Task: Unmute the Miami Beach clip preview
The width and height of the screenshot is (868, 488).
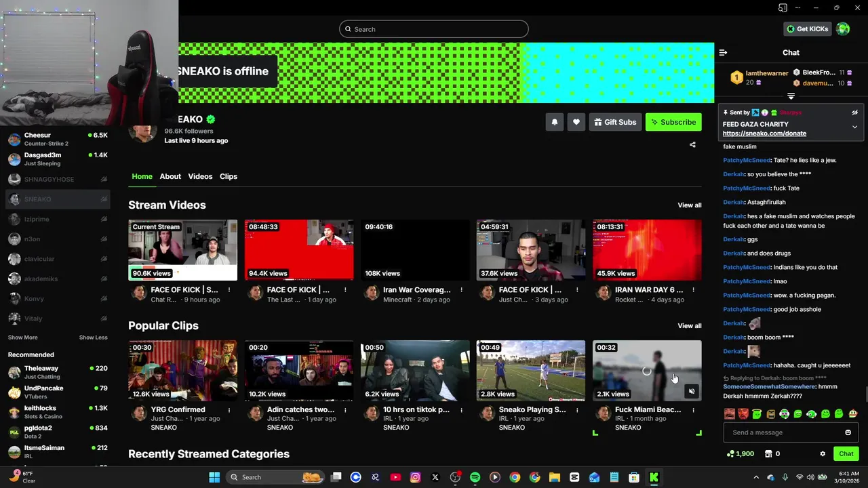Action: pos(691,391)
